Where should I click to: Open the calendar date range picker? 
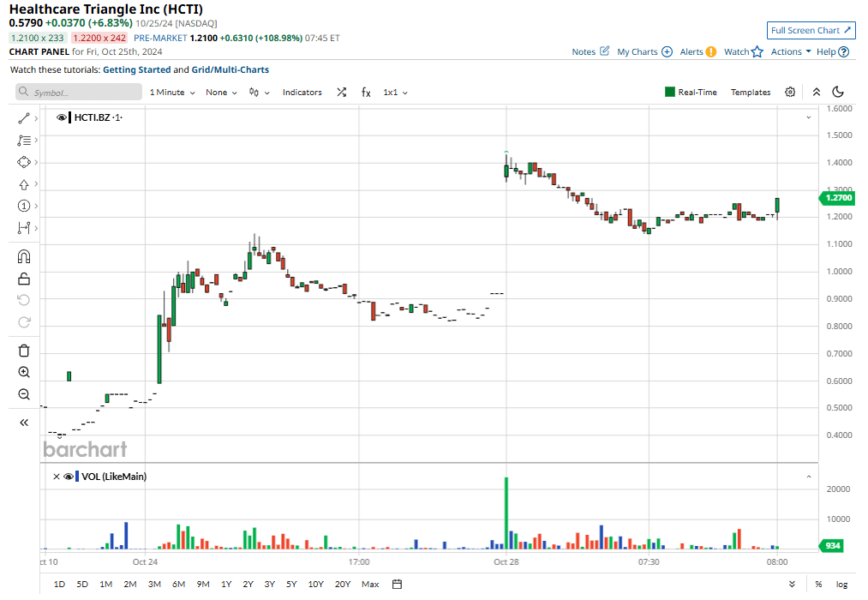(397, 584)
